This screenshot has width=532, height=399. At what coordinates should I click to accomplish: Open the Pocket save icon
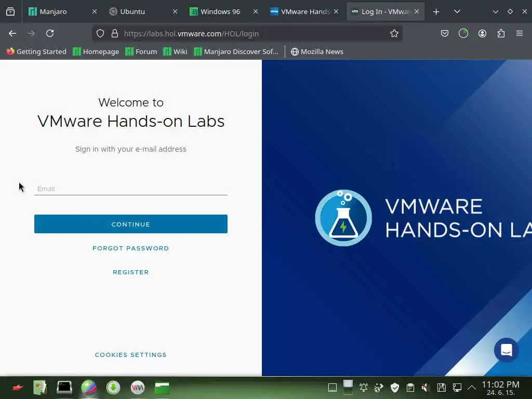(x=445, y=33)
